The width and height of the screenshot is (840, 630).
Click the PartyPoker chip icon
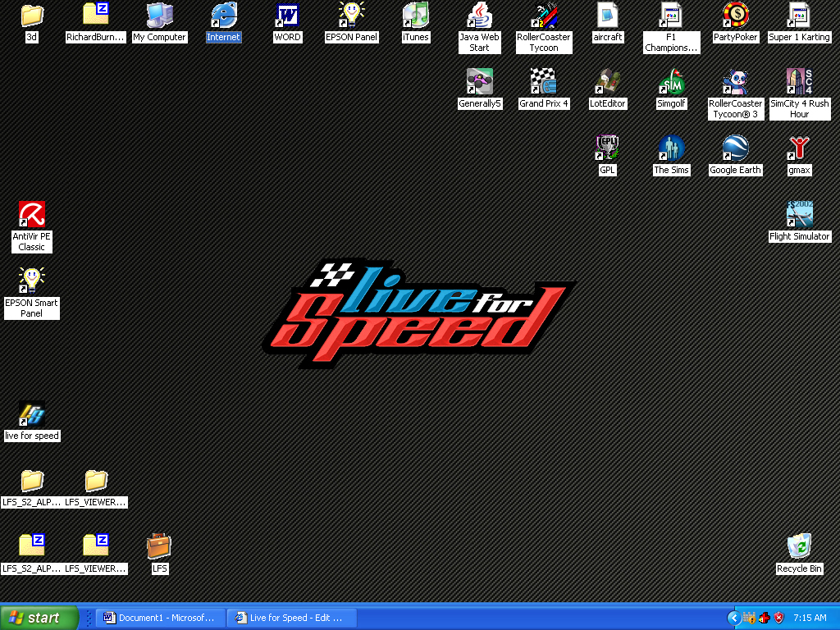tap(736, 16)
